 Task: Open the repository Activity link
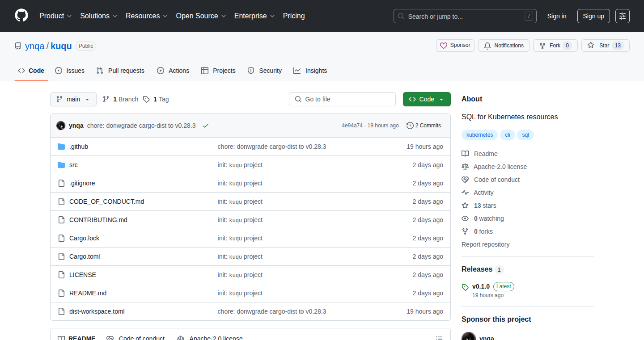[478, 193]
